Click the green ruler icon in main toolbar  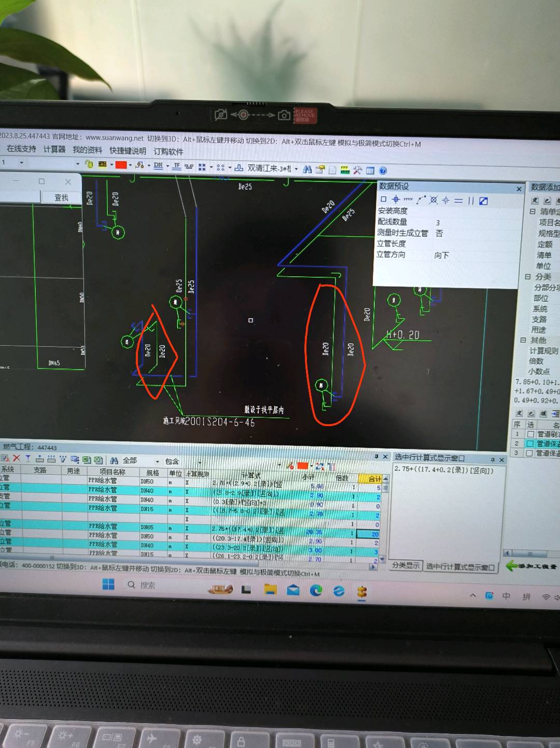click(x=345, y=170)
